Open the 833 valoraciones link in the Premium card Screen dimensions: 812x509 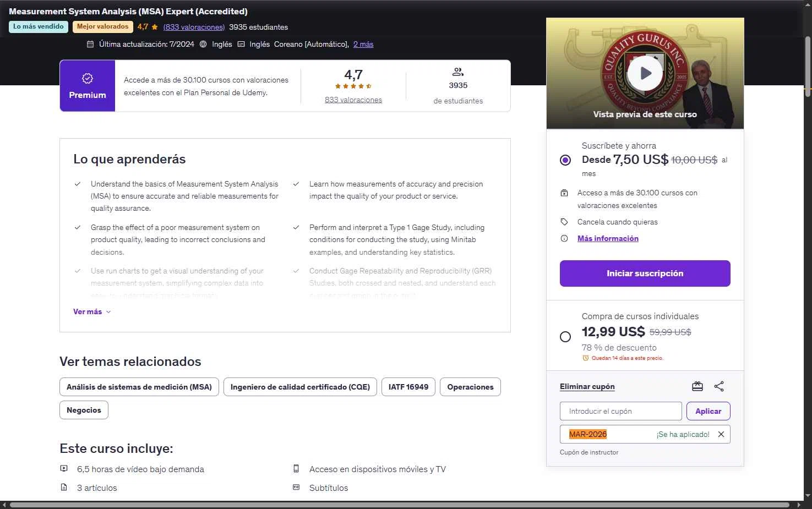353,100
